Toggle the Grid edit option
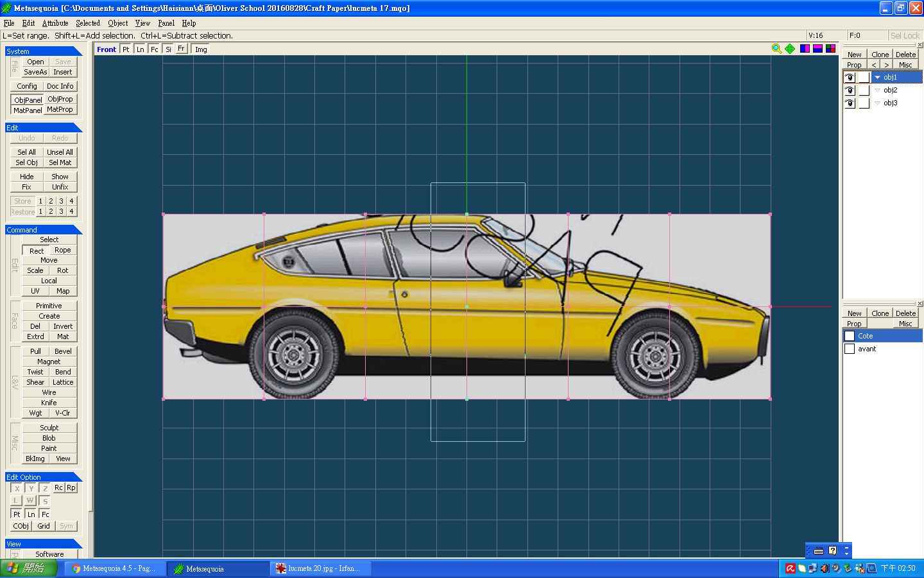 [x=44, y=526]
